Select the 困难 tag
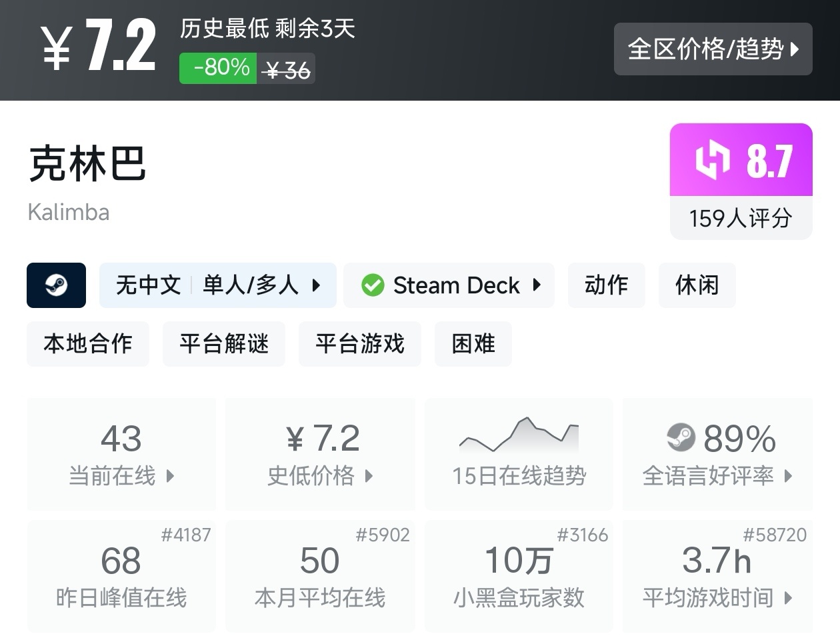Screen dimensions: 840x644 click(x=473, y=344)
